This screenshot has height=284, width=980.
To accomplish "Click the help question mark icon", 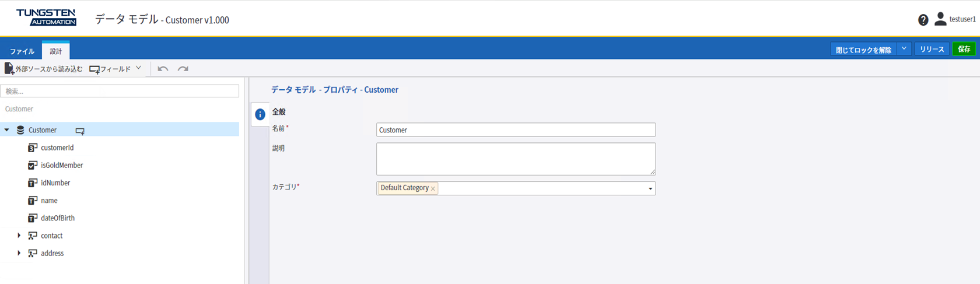I will [923, 20].
